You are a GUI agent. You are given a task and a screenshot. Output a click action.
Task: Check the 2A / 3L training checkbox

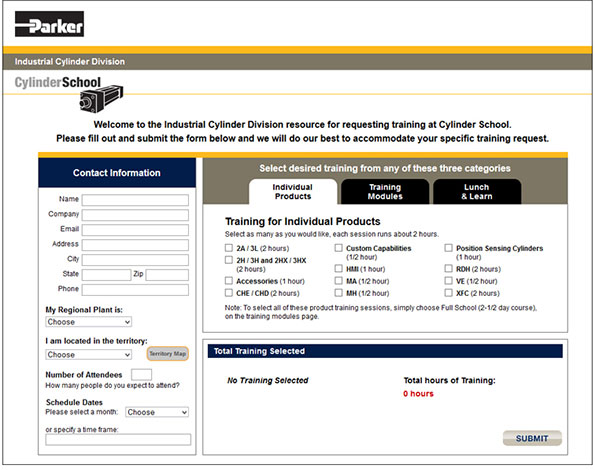pyautogui.click(x=228, y=248)
